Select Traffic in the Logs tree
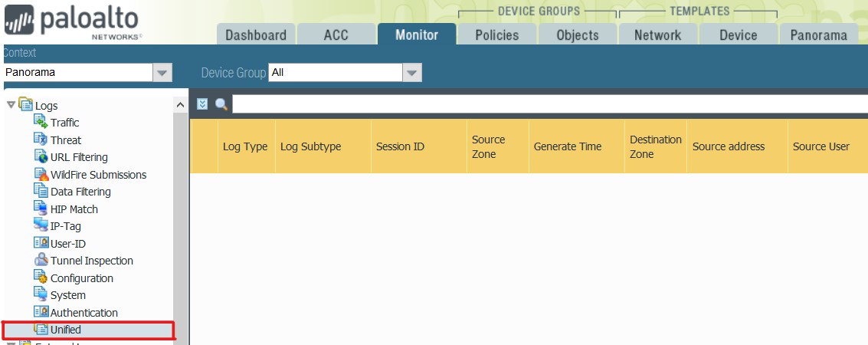The width and height of the screenshot is (868, 345). point(65,123)
